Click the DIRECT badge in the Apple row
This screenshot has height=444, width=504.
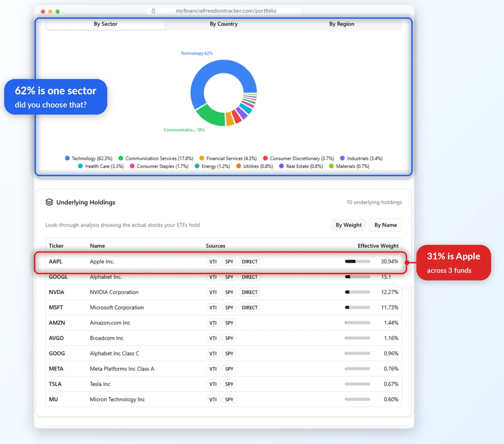pyautogui.click(x=250, y=262)
